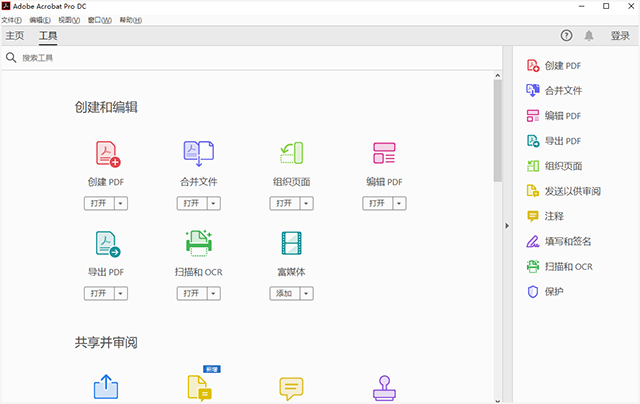Screen dimensions: 640x404
Task: Switch to the 工具 tab
Action: (48, 36)
